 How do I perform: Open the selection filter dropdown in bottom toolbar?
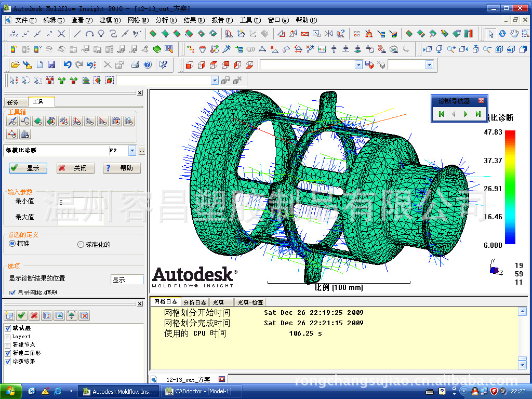215,81
